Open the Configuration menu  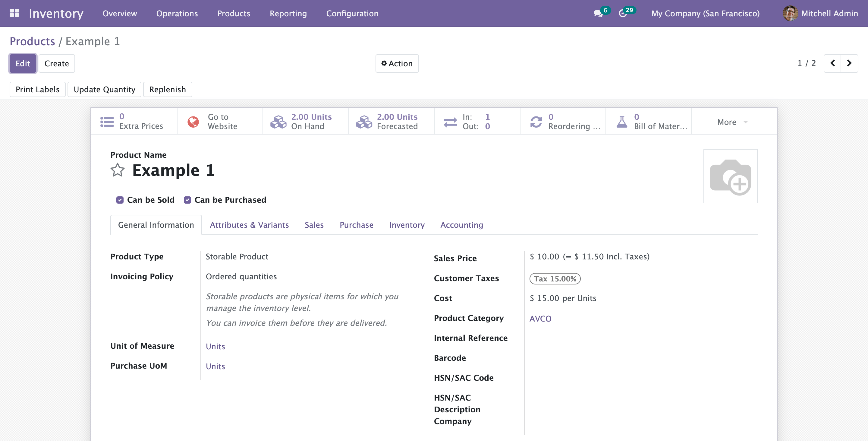352,14
